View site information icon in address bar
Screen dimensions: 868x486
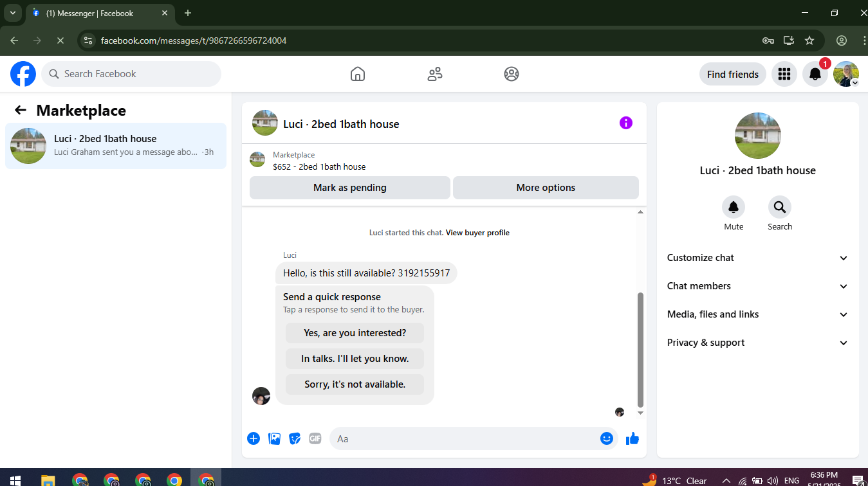89,40
